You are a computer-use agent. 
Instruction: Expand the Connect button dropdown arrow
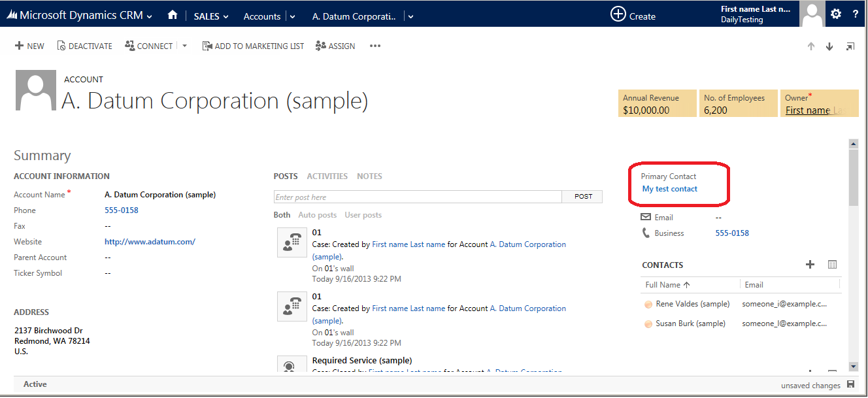point(184,46)
